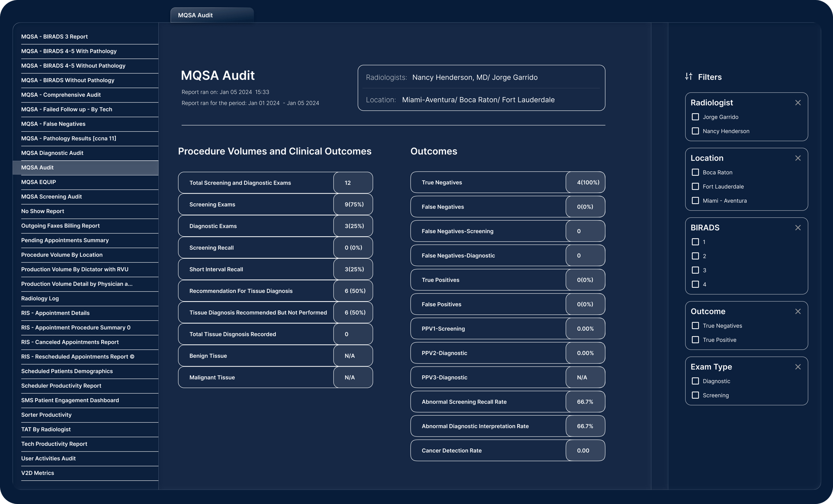Viewport: 833px width, 504px height.
Task: Click the Cancer Detection Rate value box
Action: point(585,450)
